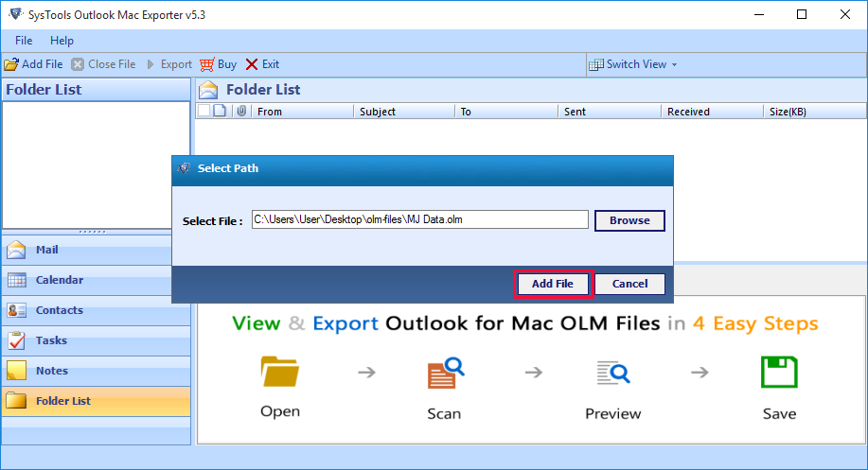Image resolution: width=868 pixels, height=470 pixels.
Task: Close the SysTools window with X
Action: click(x=844, y=14)
